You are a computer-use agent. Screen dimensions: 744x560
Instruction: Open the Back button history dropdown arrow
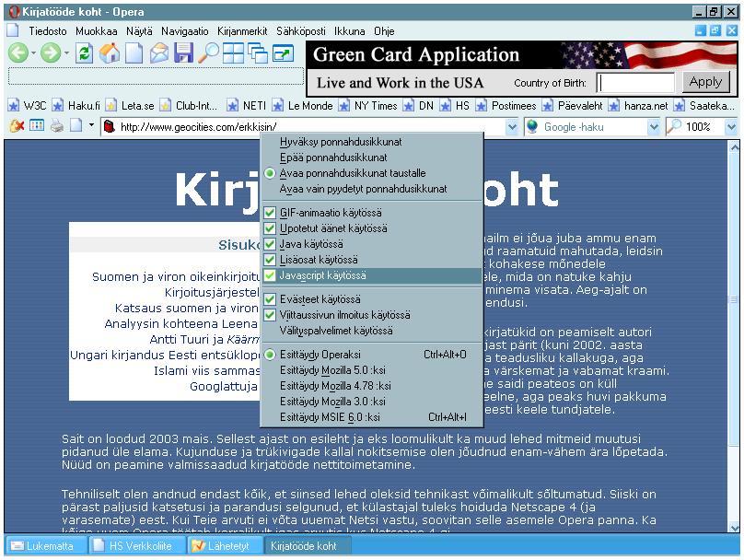click(33, 53)
